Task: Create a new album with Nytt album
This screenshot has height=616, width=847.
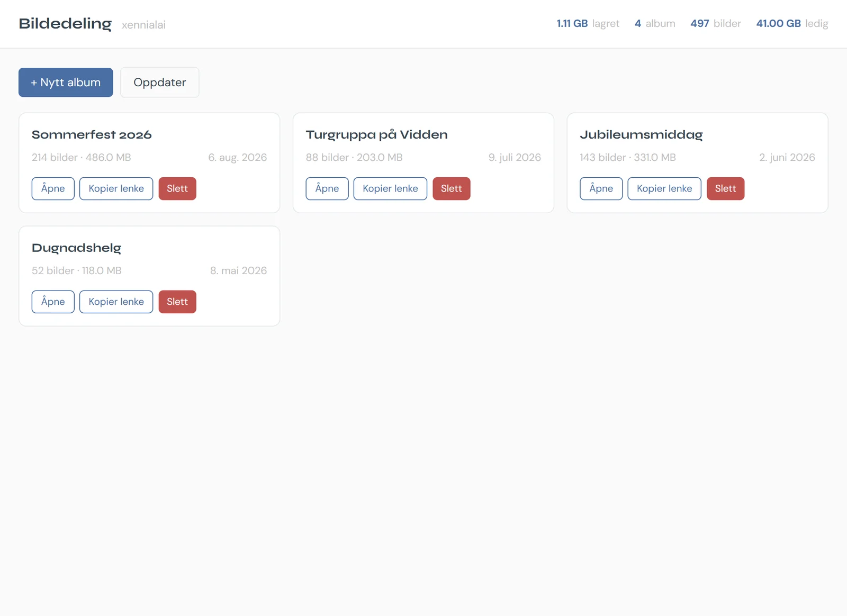Action: pos(66,83)
